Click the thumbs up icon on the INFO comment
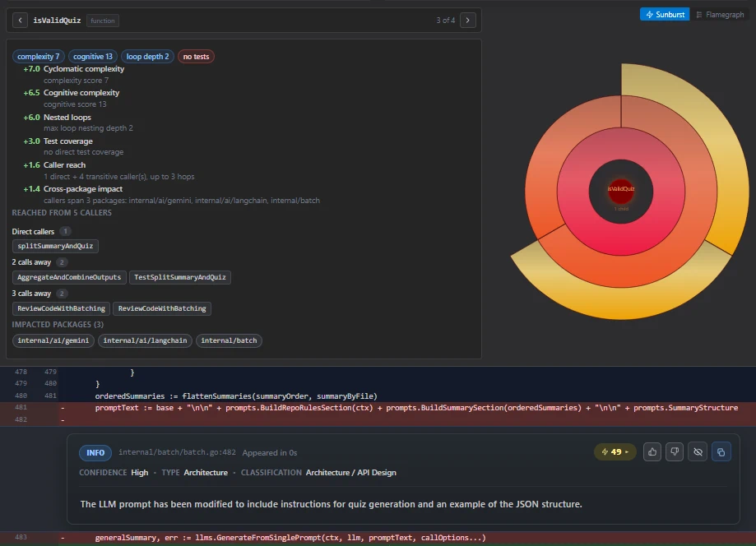The height and width of the screenshot is (546, 756). click(x=652, y=452)
